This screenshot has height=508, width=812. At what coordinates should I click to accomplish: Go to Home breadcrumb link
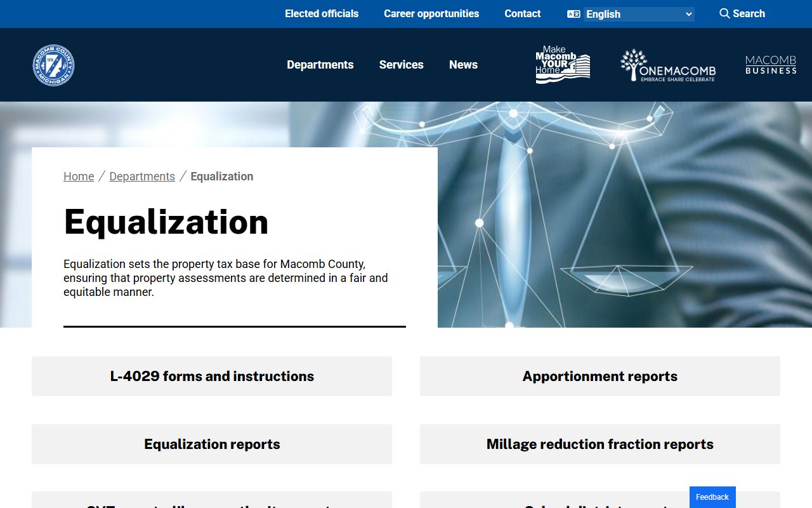point(79,177)
